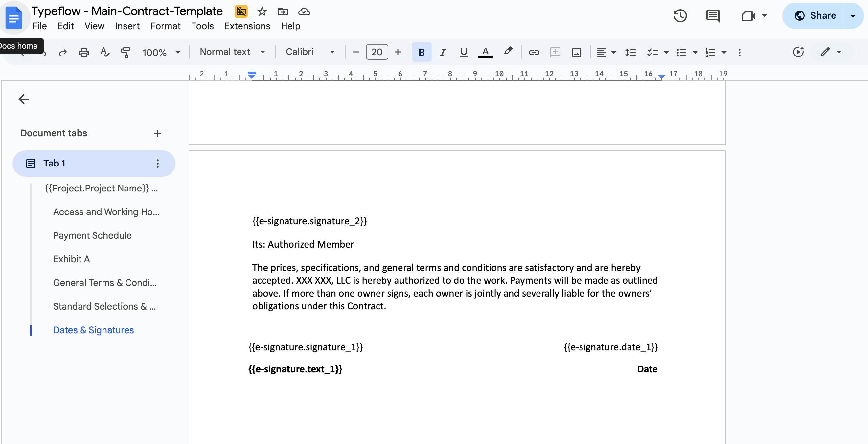The height and width of the screenshot is (444, 868).
Task: Star the Main-Contract-Template document
Action: point(262,11)
